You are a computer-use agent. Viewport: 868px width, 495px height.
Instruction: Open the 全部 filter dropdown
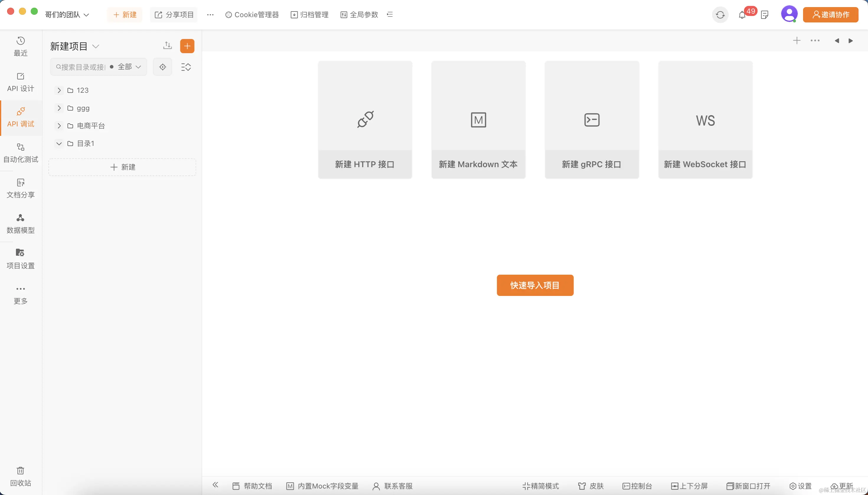point(129,67)
